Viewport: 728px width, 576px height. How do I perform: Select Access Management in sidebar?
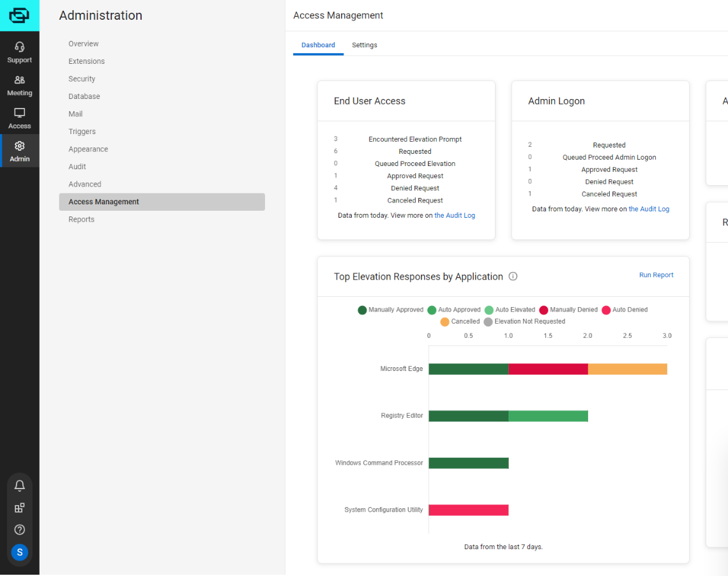coord(162,202)
